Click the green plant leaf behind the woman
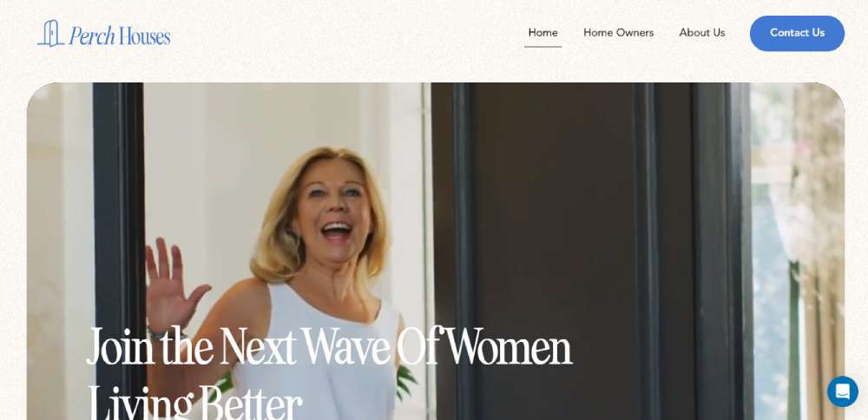868x420 pixels. (407, 382)
